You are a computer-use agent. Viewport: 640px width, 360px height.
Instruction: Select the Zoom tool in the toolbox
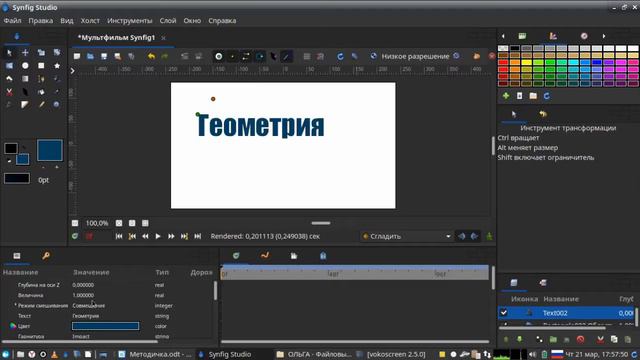tap(57, 104)
